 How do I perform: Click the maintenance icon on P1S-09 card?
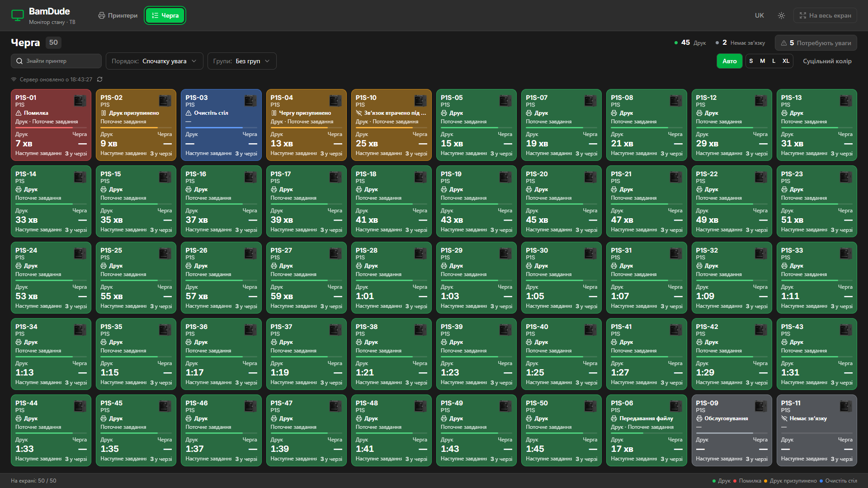pyautogui.click(x=699, y=418)
